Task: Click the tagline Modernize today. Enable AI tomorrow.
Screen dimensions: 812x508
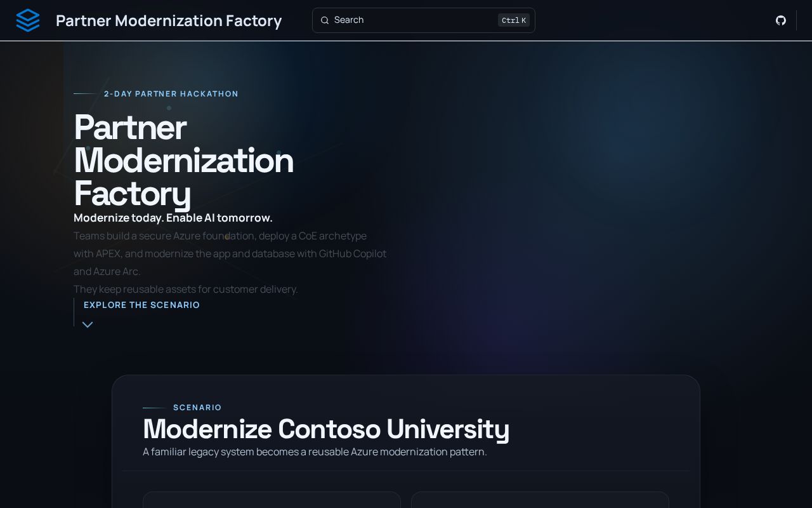Action: [173, 218]
